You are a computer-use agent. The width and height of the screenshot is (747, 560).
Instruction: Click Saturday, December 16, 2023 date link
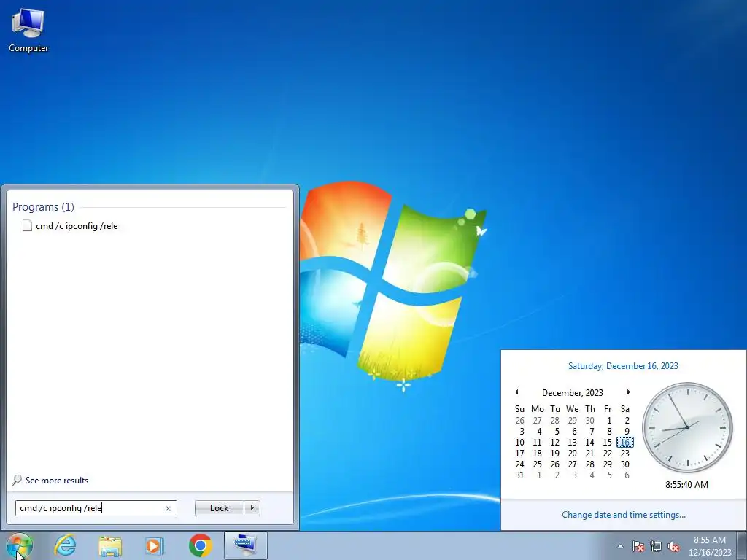tap(623, 366)
